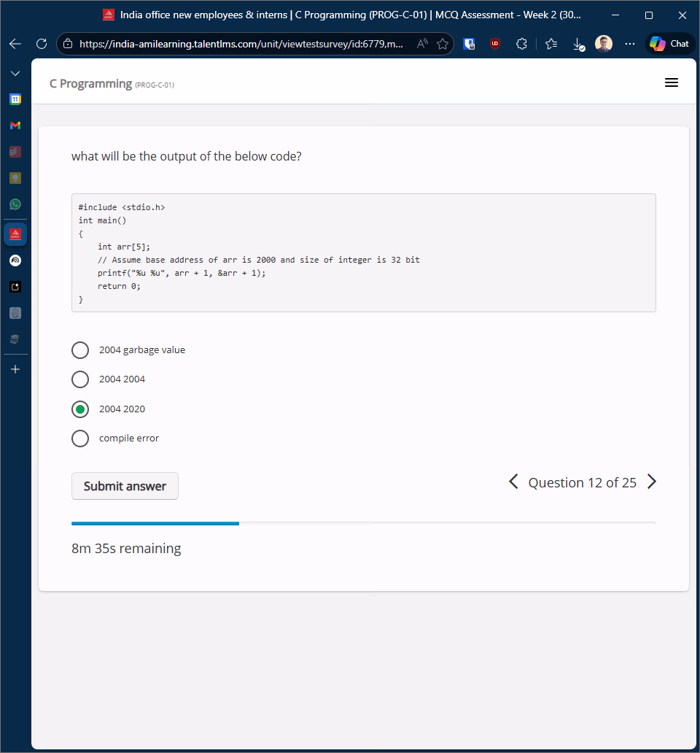Choose the "compile error" radio option
The width and height of the screenshot is (700, 753).
80,439
